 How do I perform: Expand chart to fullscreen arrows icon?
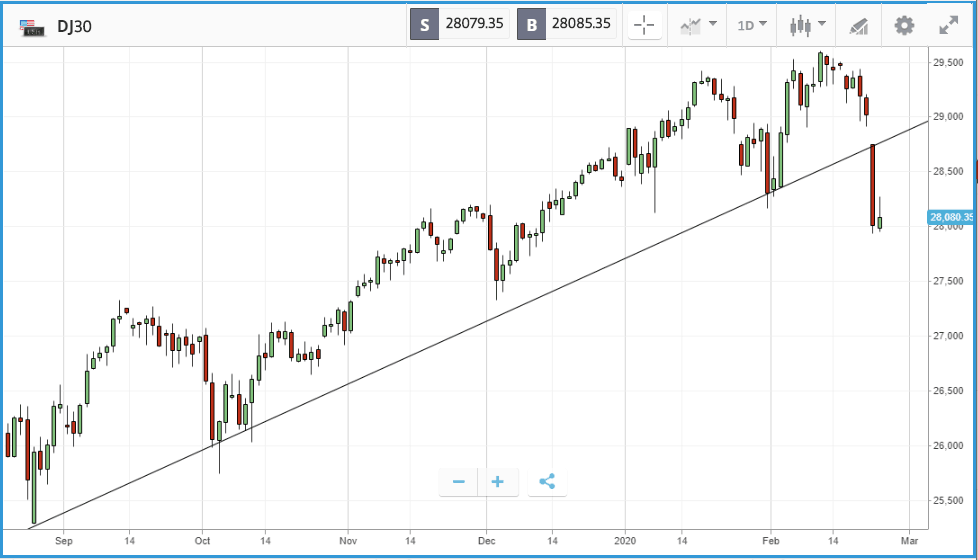click(949, 26)
